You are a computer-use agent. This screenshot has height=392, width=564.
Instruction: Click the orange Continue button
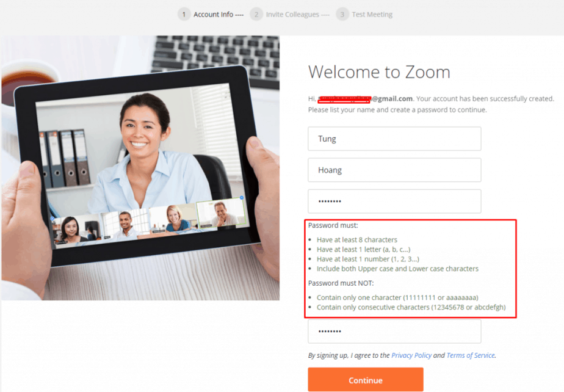(x=366, y=379)
